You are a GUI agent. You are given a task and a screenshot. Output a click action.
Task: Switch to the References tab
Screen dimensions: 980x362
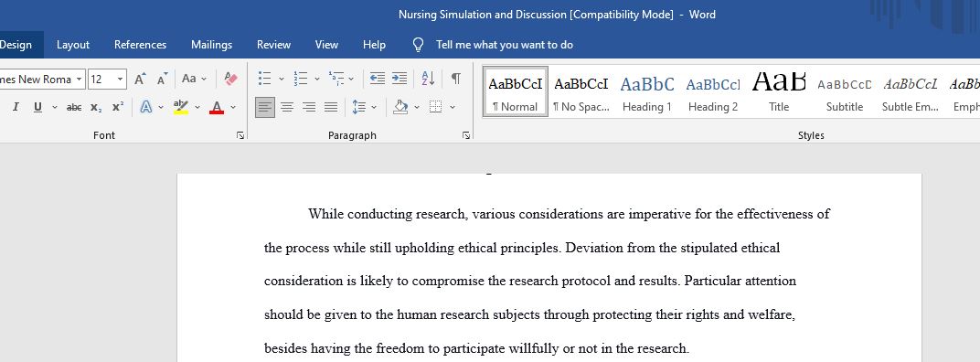click(140, 45)
